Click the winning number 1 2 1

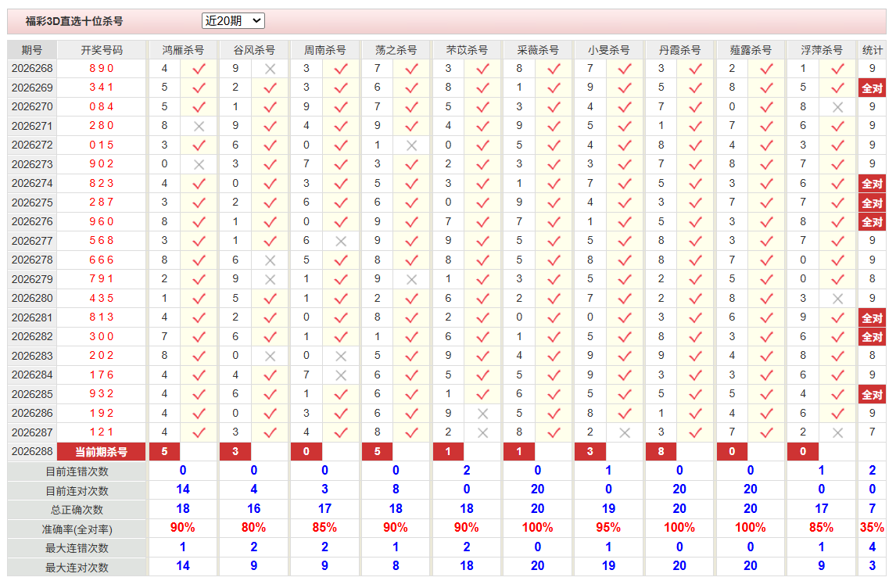[102, 432]
